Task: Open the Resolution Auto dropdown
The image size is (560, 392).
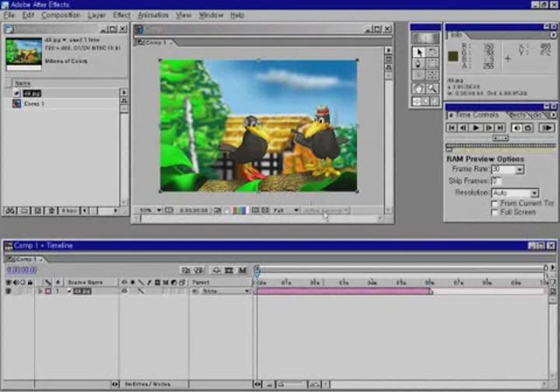Action: pos(534,193)
